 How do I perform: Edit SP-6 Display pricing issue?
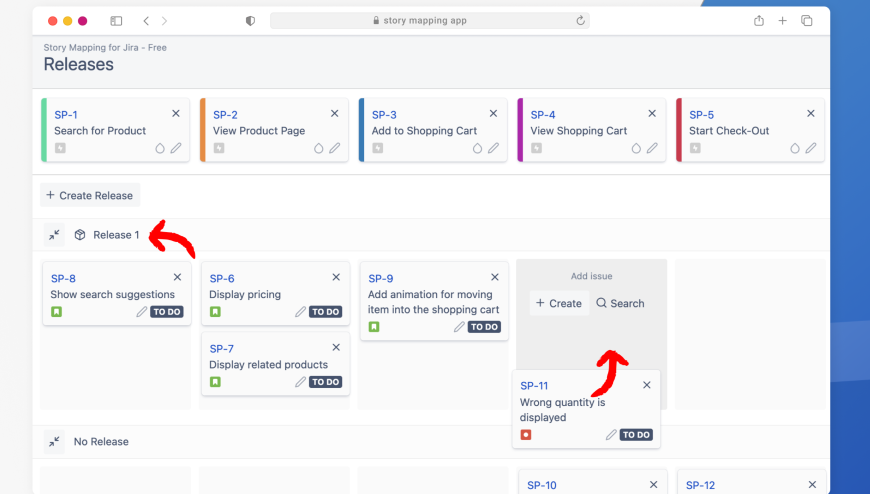coord(300,312)
